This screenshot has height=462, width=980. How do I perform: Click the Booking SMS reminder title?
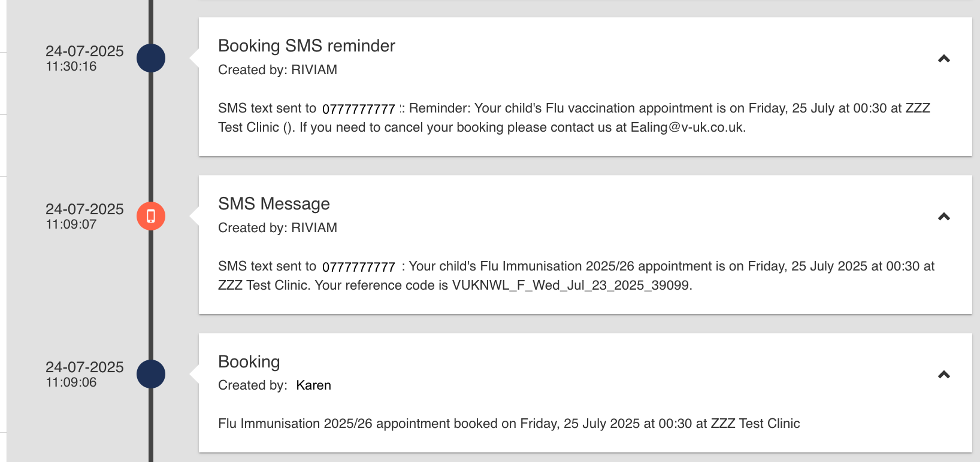[x=306, y=46]
